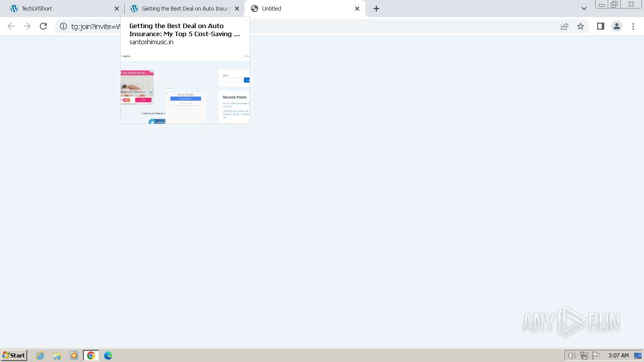The image size is (644, 362).
Task: Select Chrome in the taskbar
Action: click(x=91, y=355)
